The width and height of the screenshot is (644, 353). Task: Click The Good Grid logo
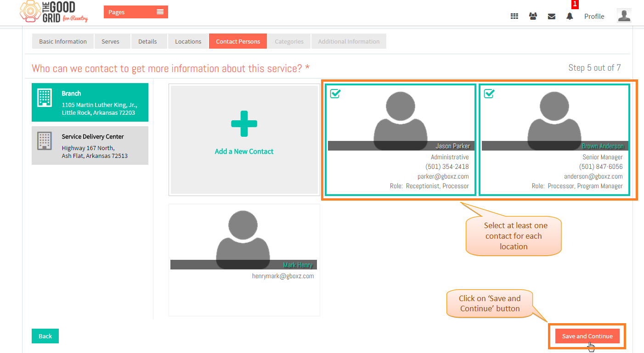point(54,12)
